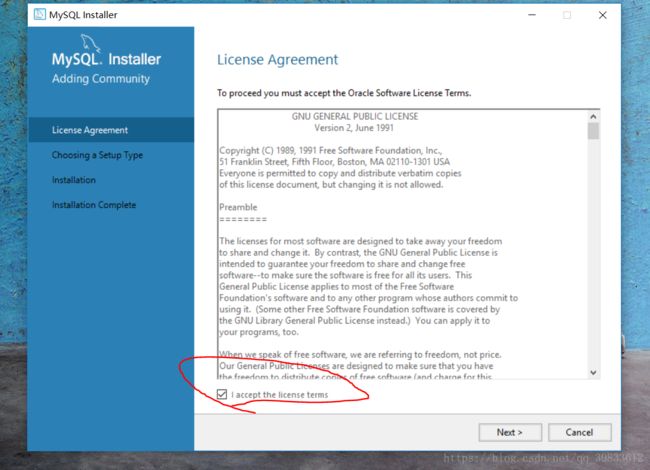Image resolution: width=650 pixels, height=470 pixels.
Task: Click the GNU GENERAL PUBLIC LICENSE title line
Action: coord(355,116)
